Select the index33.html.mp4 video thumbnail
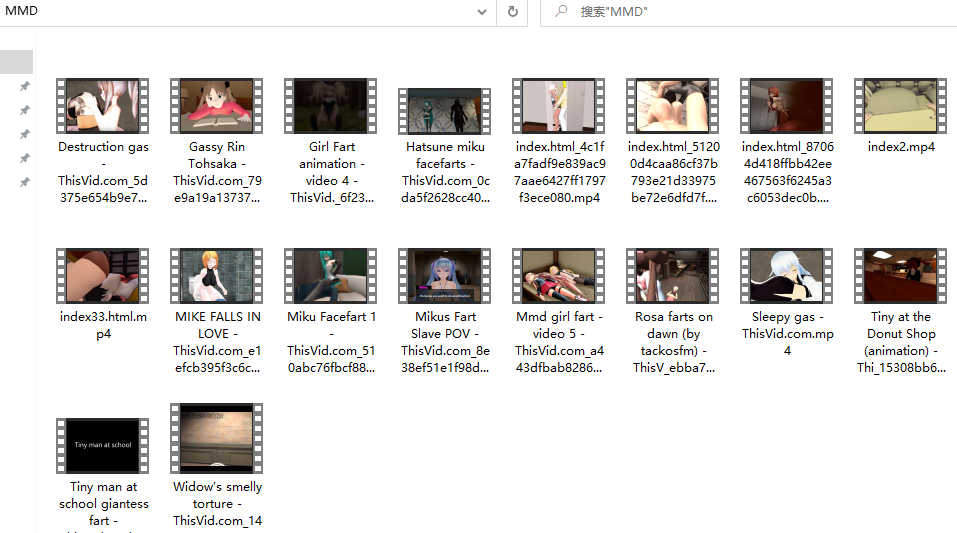Viewport: 957px width, 533px height. [x=103, y=276]
